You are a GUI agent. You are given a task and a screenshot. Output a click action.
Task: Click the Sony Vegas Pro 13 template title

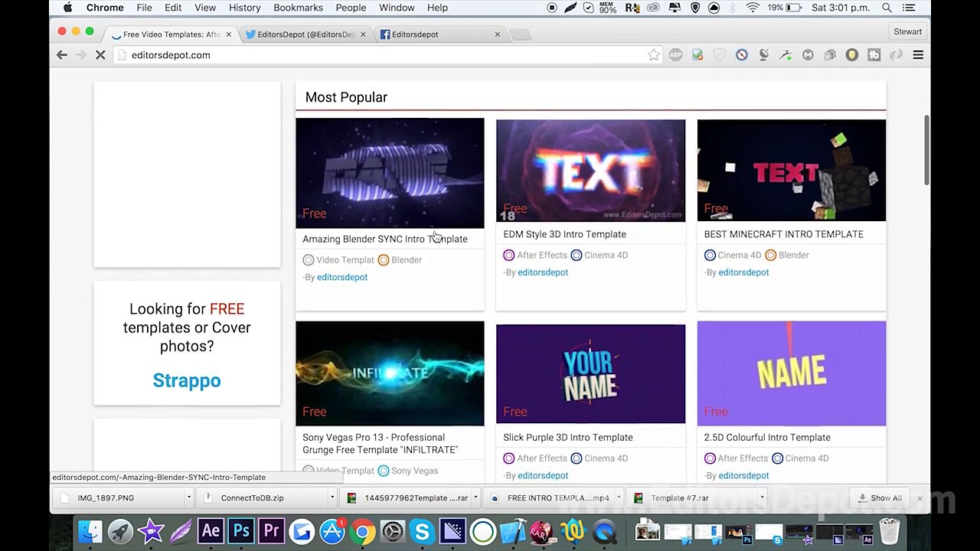tap(381, 444)
